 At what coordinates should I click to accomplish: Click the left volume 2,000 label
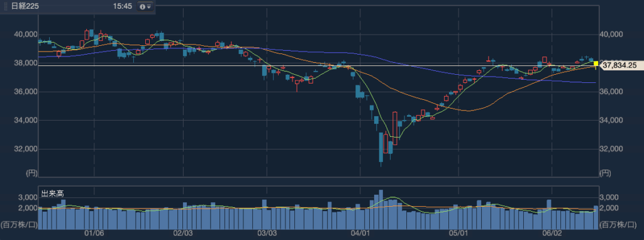[28, 208]
